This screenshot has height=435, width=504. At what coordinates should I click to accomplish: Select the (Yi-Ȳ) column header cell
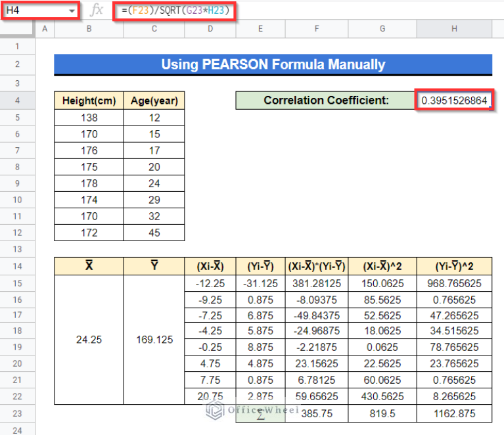260,266
